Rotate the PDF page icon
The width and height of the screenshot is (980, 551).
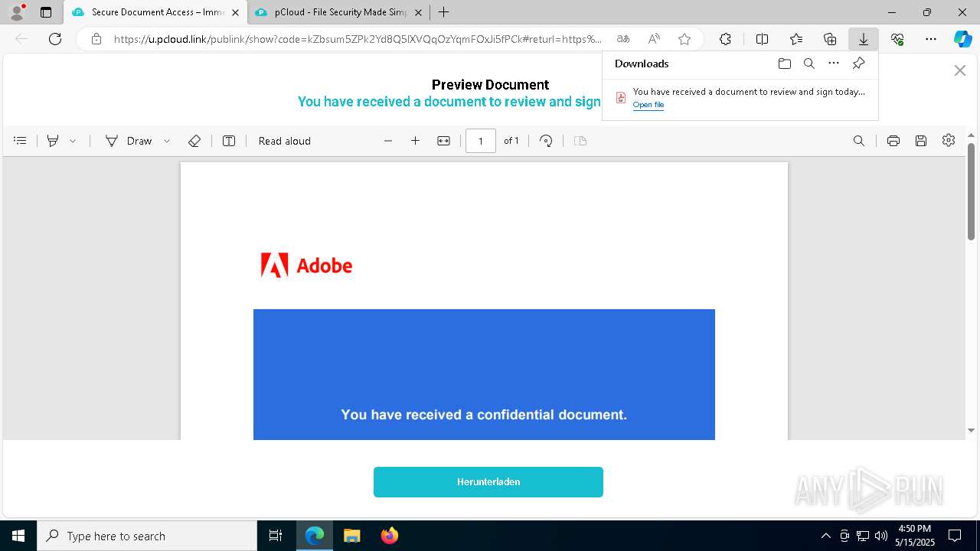click(x=546, y=141)
